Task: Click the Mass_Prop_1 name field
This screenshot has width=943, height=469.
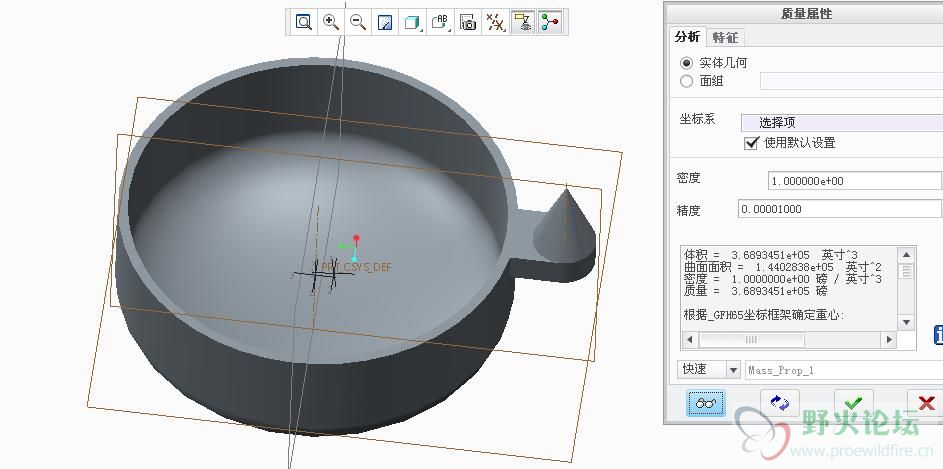Action: [x=844, y=370]
